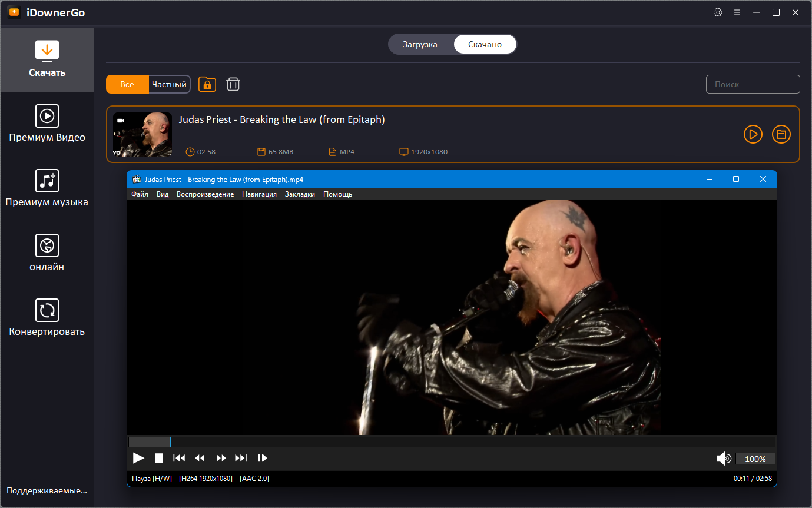Open the Вид menu in player
Screen dimensions: 812x508
163,194
